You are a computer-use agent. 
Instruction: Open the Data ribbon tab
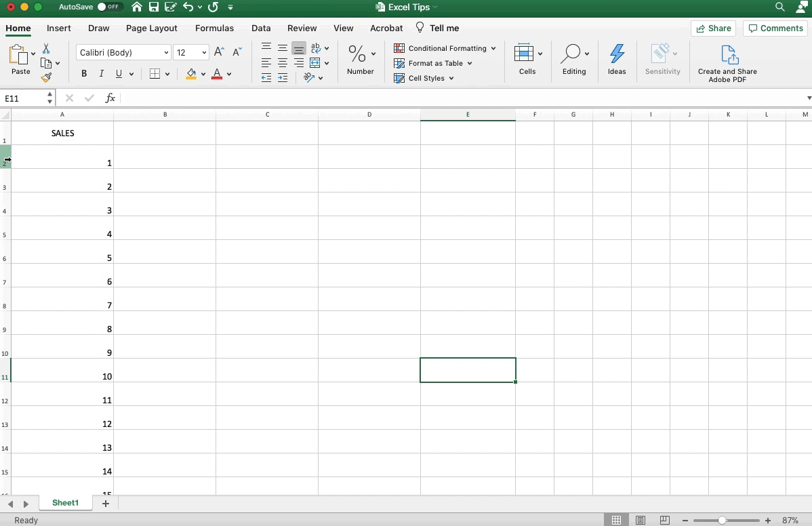coord(261,28)
